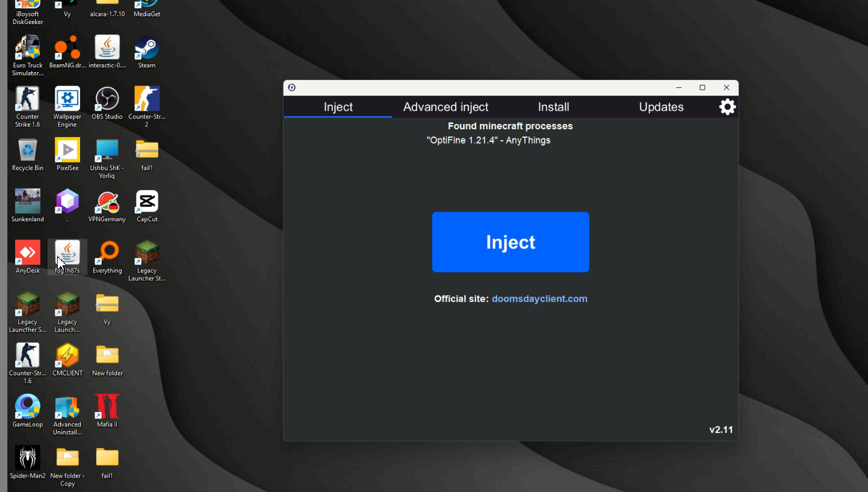The image size is (868, 492).
Task: Select the Steam desktop shortcut
Action: pyautogui.click(x=147, y=52)
